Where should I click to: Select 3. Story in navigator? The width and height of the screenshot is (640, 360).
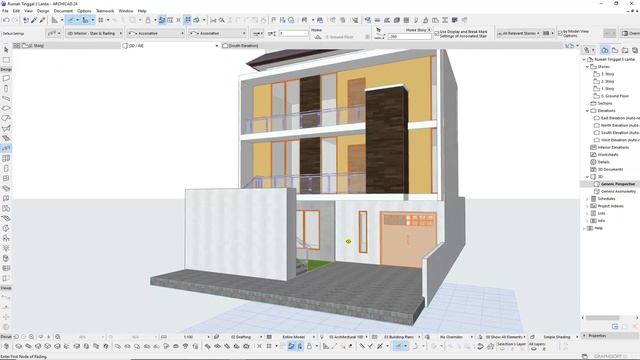click(x=607, y=74)
